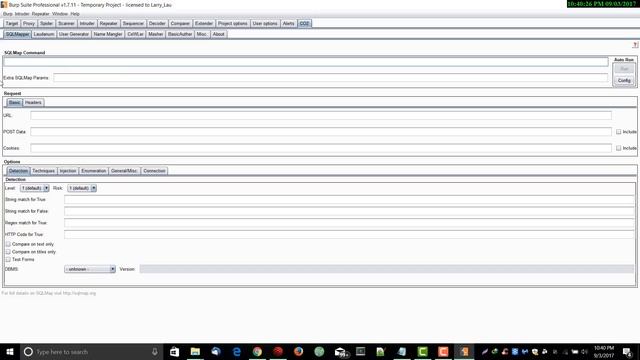Click the green globe taskbar icon

coord(319,351)
